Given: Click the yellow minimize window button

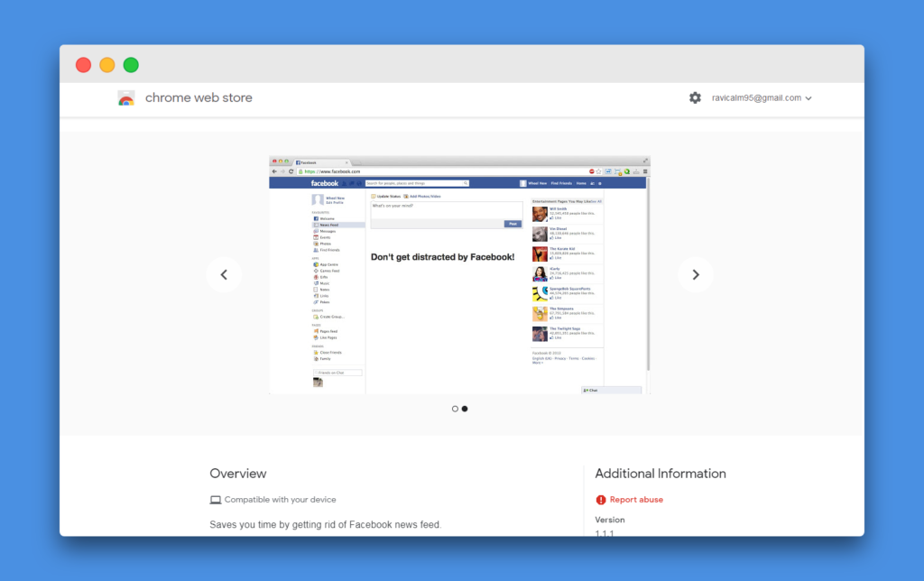Looking at the screenshot, I should click(x=107, y=65).
